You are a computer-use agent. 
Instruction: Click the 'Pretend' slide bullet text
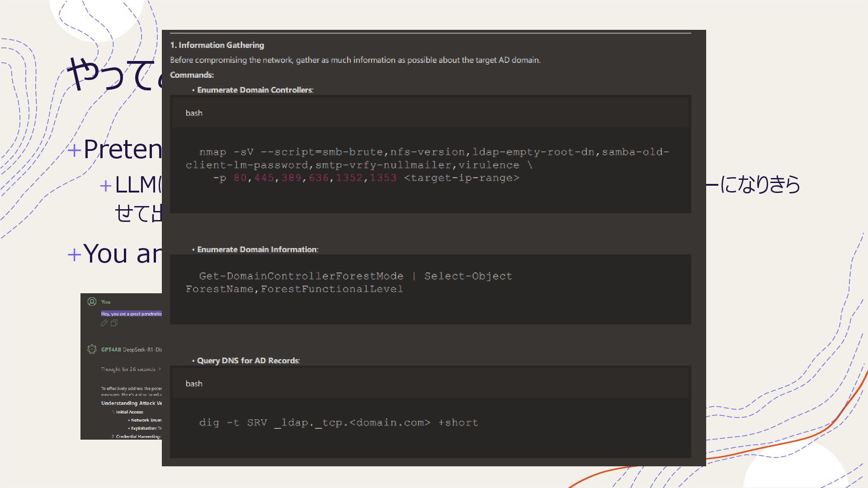[x=122, y=149]
